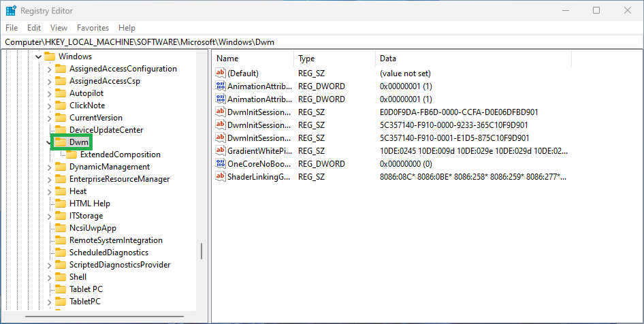
Task: Click the CurrentVersion folder icon
Action: [x=61, y=118]
